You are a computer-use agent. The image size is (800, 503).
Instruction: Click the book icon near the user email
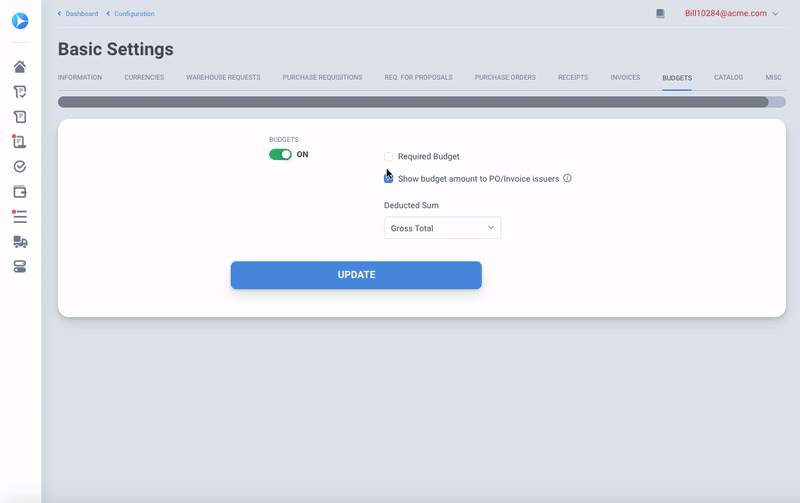click(x=660, y=14)
